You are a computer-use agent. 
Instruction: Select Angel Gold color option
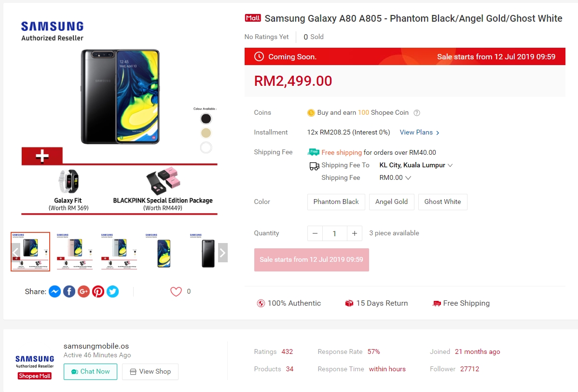coord(391,202)
